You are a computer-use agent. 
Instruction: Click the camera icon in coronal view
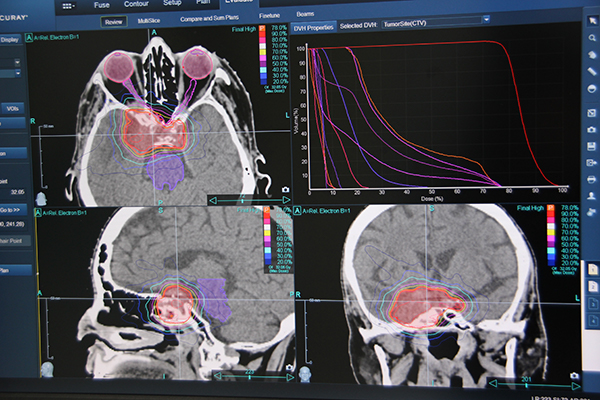pos(574,376)
